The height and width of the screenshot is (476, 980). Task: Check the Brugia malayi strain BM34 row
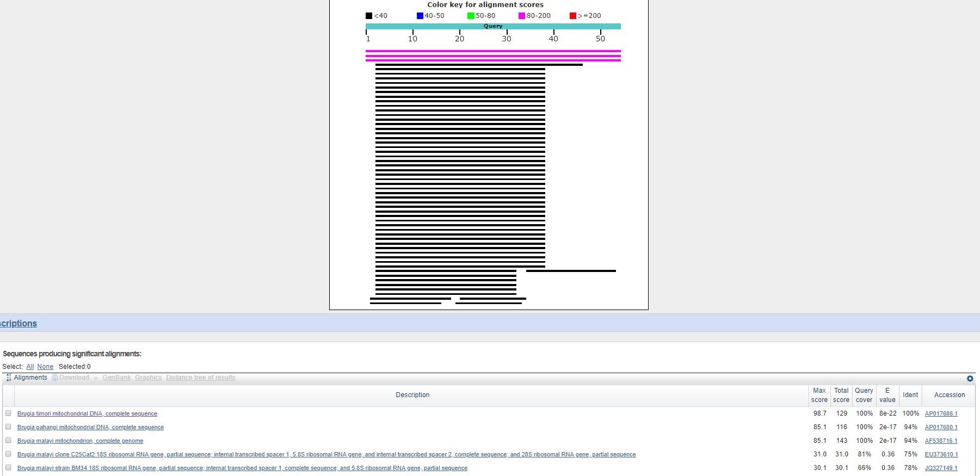pyautogui.click(x=8, y=468)
